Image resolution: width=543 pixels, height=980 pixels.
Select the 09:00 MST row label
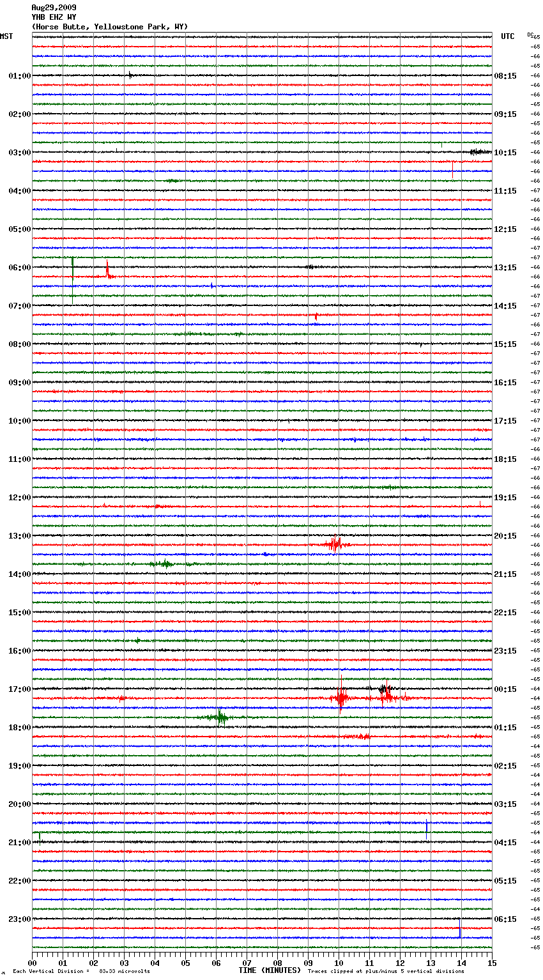tap(19, 383)
